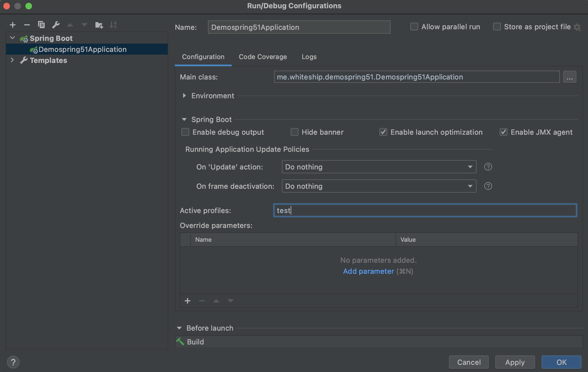The width and height of the screenshot is (588, 372).
Task: Click help icon for Update action
Action: 488,167
